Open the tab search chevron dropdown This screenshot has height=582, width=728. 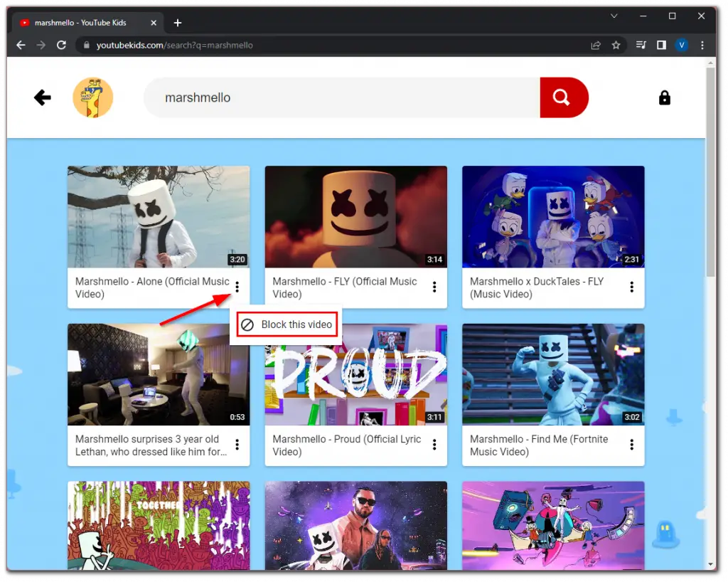coord(614,15)
